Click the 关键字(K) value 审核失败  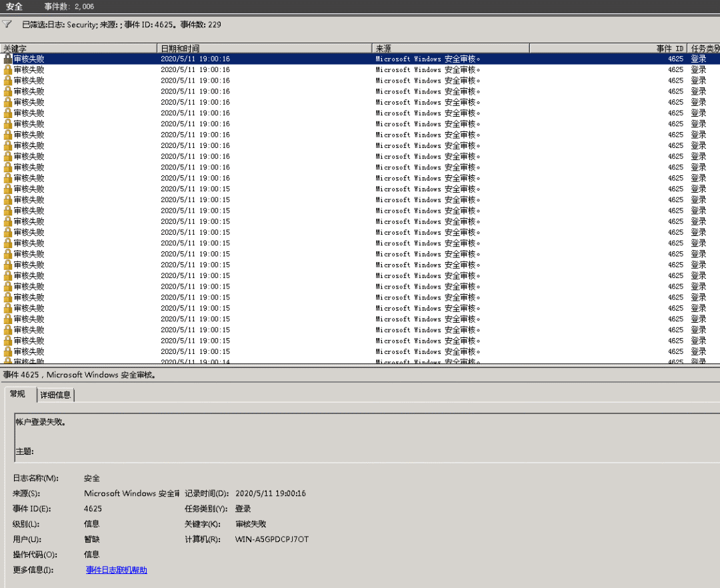[x=251, y=524]
